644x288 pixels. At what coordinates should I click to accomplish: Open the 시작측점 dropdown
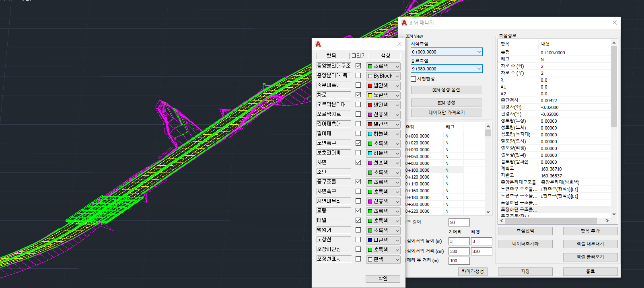click(479, 52)
